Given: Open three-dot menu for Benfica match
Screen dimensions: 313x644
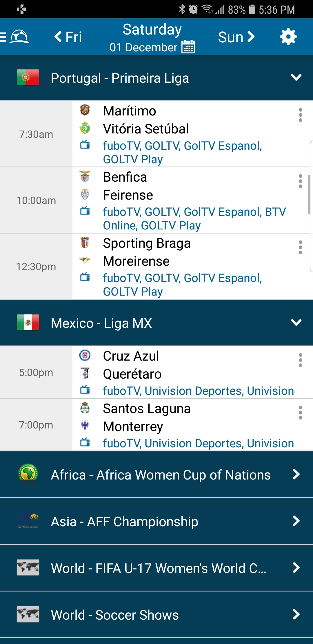Looking at the screenshot, I should point(301,181).
